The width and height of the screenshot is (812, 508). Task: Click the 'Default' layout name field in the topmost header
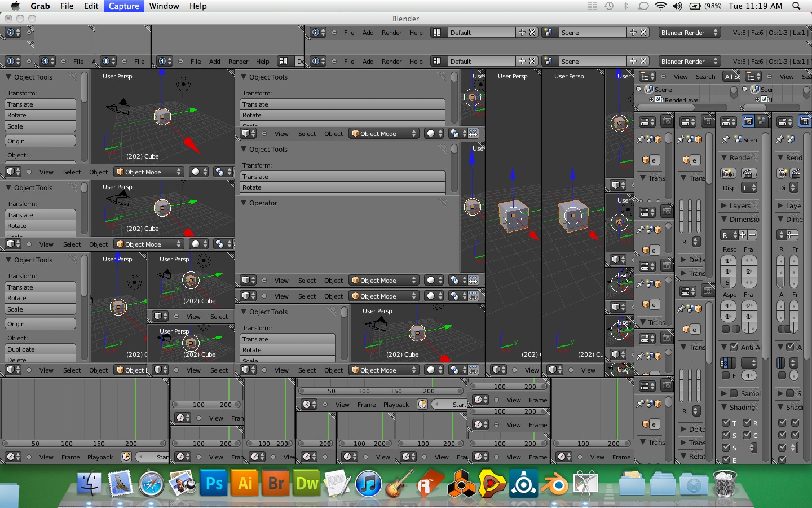tap(481, 33)
